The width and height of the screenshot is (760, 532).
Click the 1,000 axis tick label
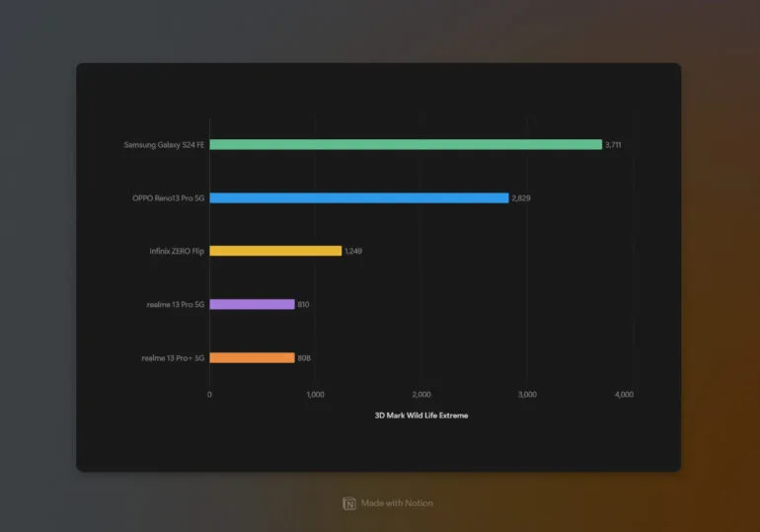click(x=316, y=395)
